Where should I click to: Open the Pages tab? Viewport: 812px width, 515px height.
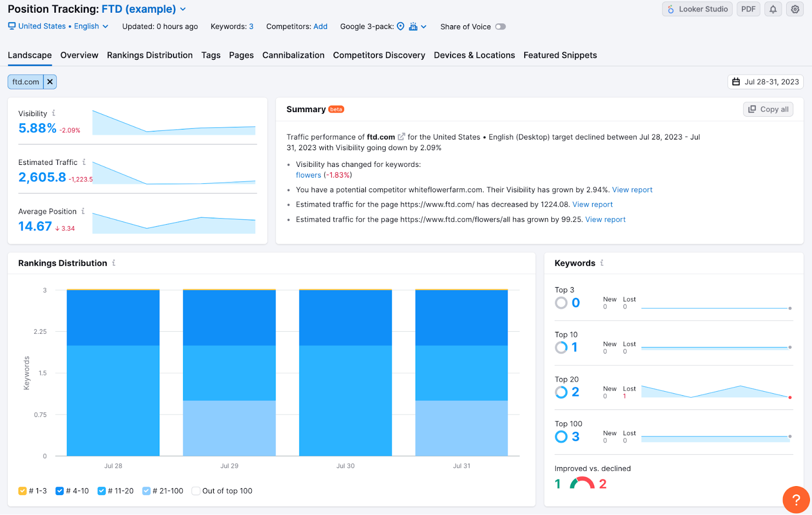pyautogui.click(x=241, y=55)
